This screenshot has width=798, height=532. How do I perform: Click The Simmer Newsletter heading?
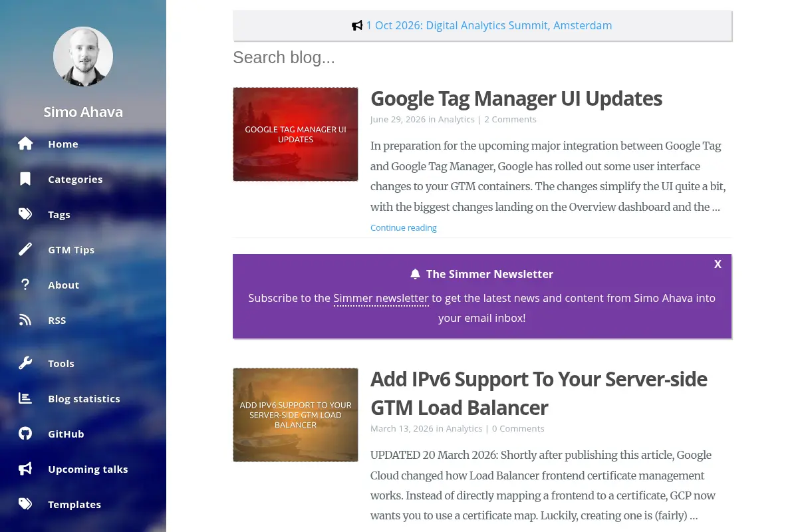pos(489,274)
